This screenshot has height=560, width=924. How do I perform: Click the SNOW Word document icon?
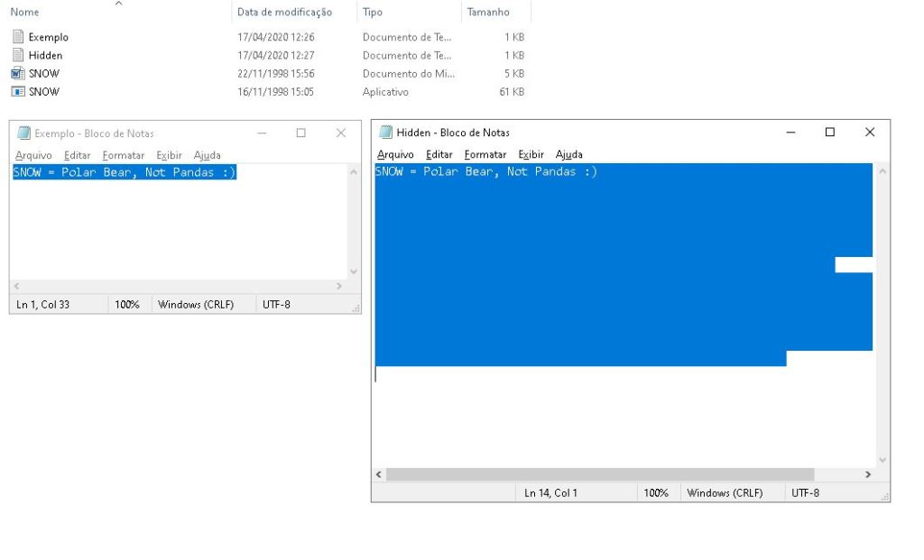click(17, 73)
